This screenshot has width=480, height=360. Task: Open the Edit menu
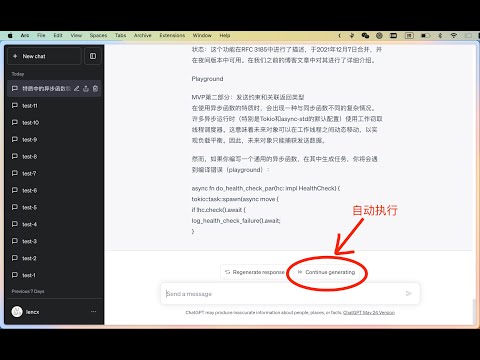[58, 35]
